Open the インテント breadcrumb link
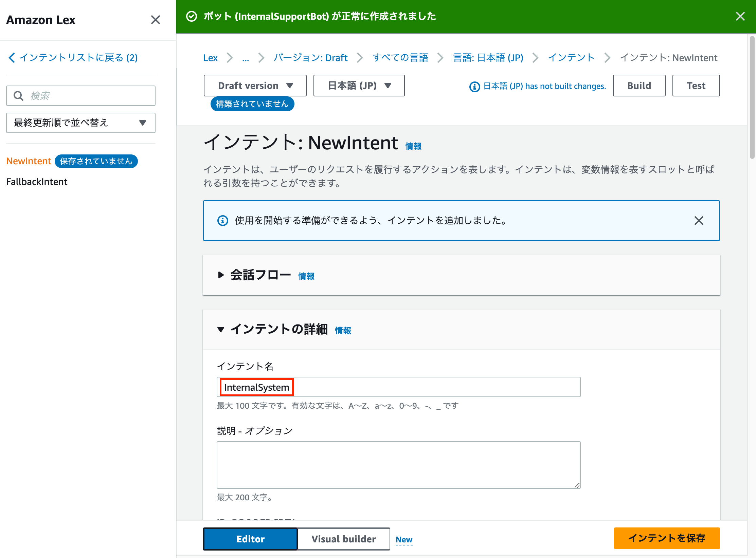756x558 pixels. pos(571,58)
